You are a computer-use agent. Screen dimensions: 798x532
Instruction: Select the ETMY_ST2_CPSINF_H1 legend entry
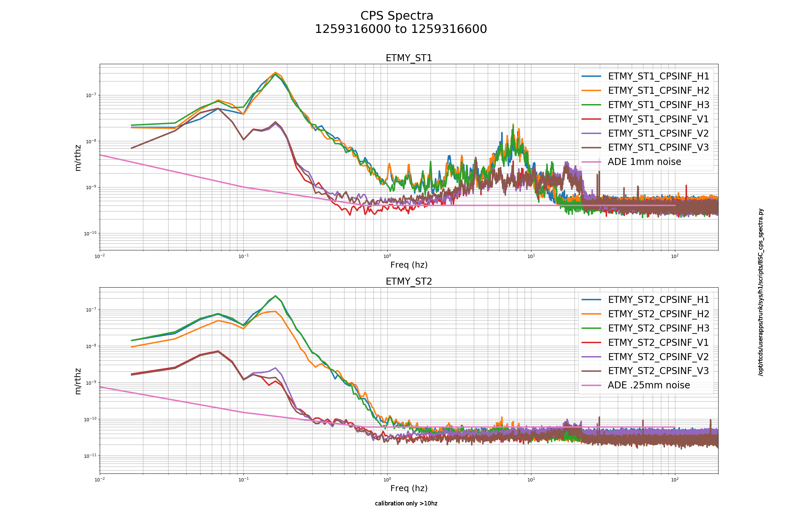pos(645,300)
